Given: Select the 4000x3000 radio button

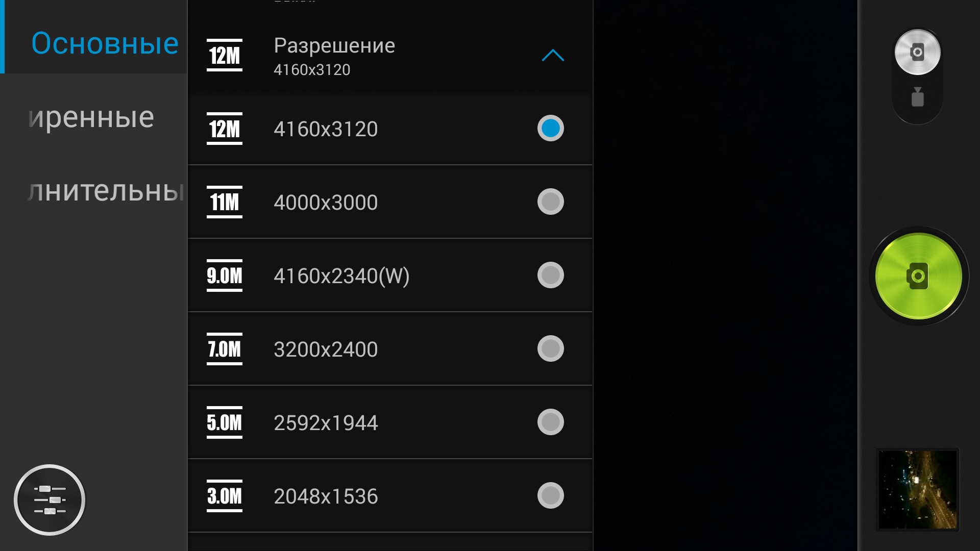Looking at the screenshot, I should [550, 202].
